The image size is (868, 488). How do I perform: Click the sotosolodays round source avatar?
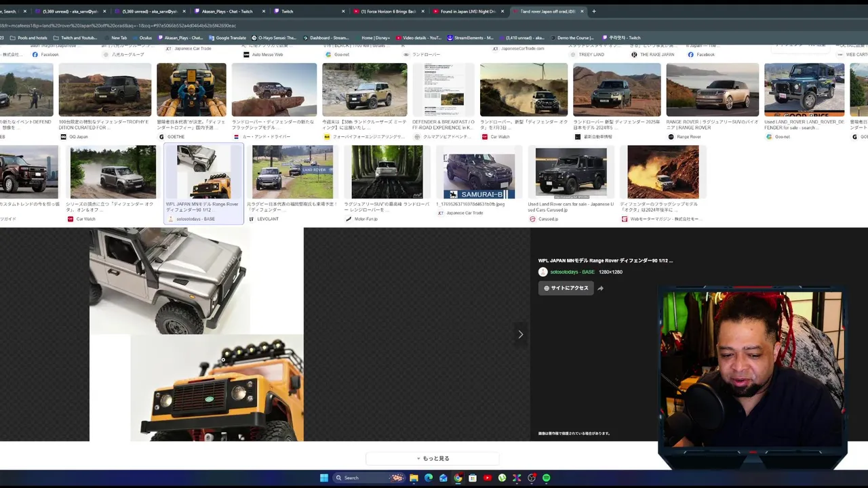542,272
